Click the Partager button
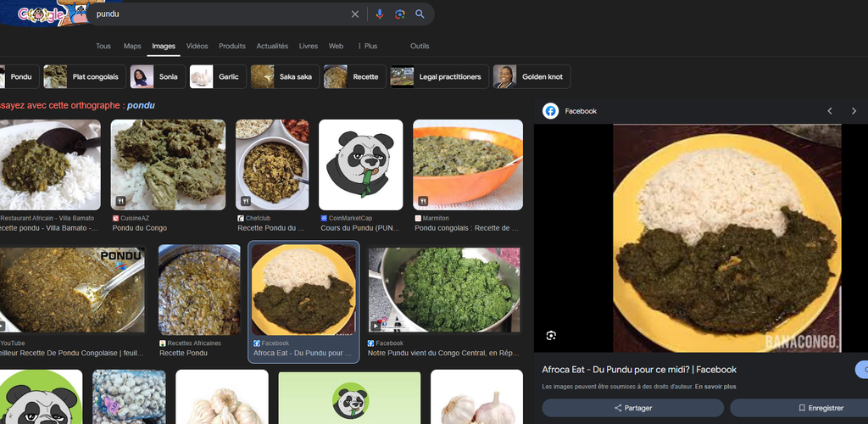 632,408
